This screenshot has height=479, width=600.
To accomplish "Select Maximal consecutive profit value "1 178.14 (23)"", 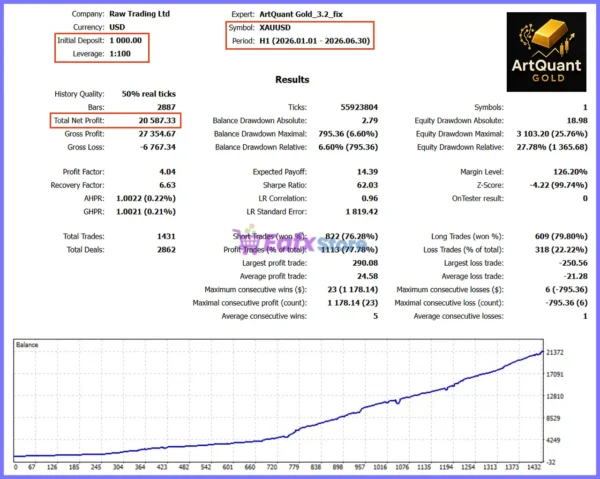I will pyautogui.click(x=352, y=303).
